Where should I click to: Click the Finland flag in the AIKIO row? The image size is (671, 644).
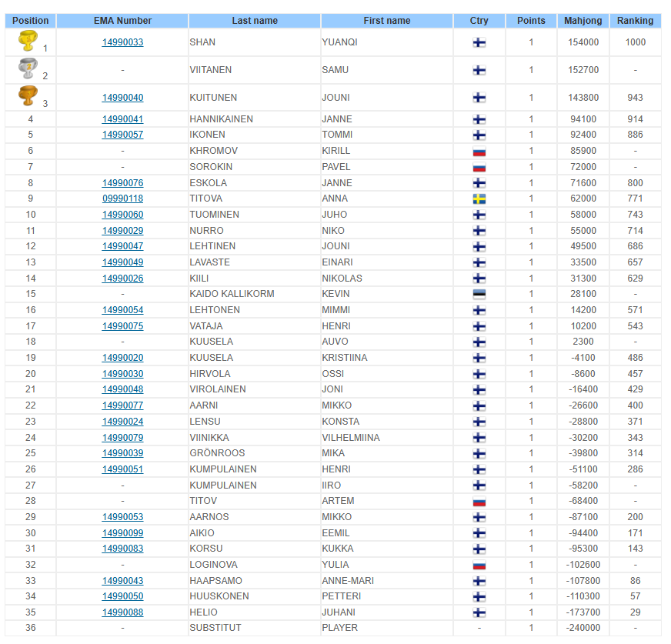click(x=479, y=533)
